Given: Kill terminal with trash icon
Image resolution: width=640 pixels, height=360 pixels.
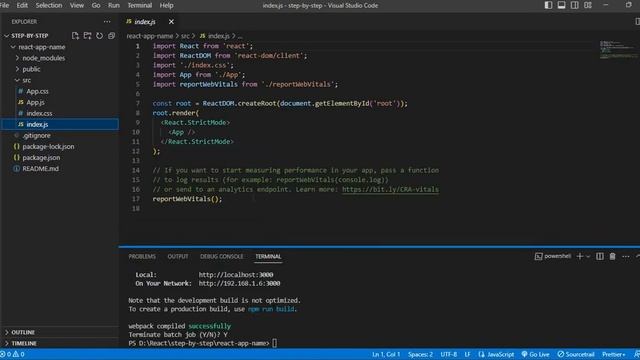Looking at the screenshot, I should (612, 256).
